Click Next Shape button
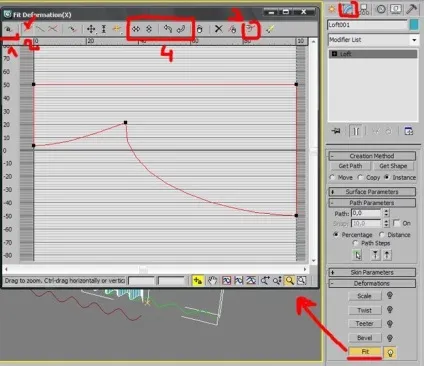The width and height of the screenshot is (424, 366). point(387,255)
